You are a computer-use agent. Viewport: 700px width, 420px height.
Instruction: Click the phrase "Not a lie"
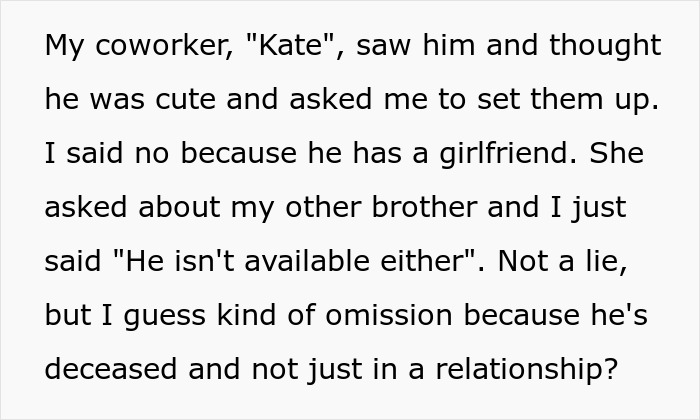tap(562, 262)
